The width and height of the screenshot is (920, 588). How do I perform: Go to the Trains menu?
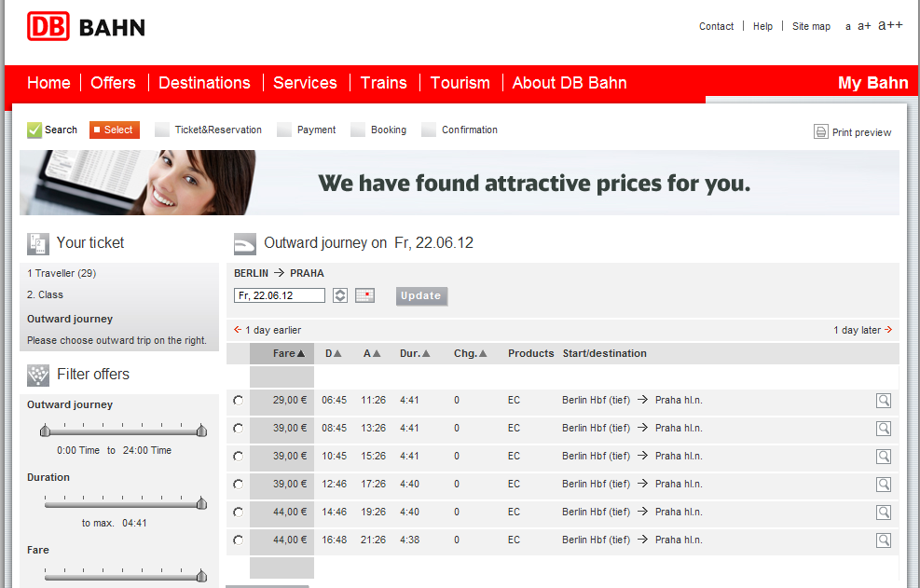383,83
